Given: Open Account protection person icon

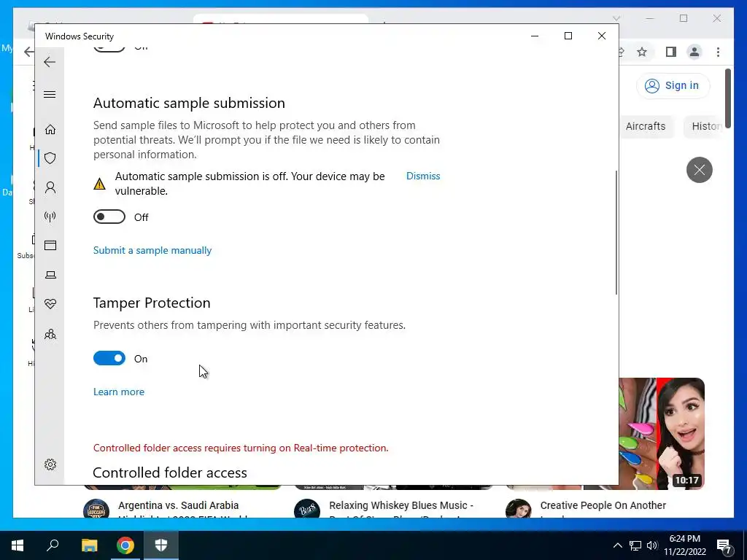Looking at the screenshot, I should [x=50, y=187].
